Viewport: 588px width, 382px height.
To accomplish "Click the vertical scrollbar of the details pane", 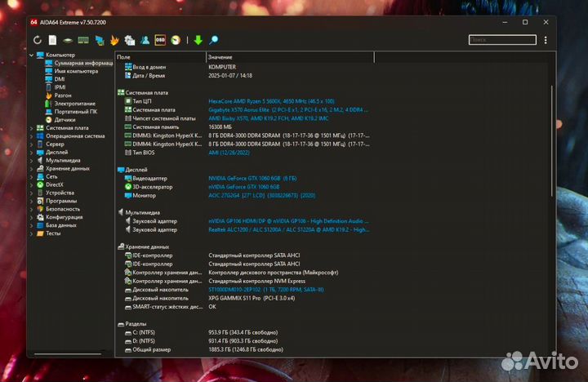I will point(552,141).
